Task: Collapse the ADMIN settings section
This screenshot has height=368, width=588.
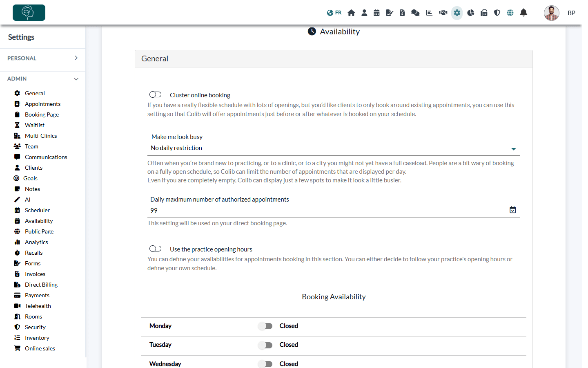Action: 42,79
